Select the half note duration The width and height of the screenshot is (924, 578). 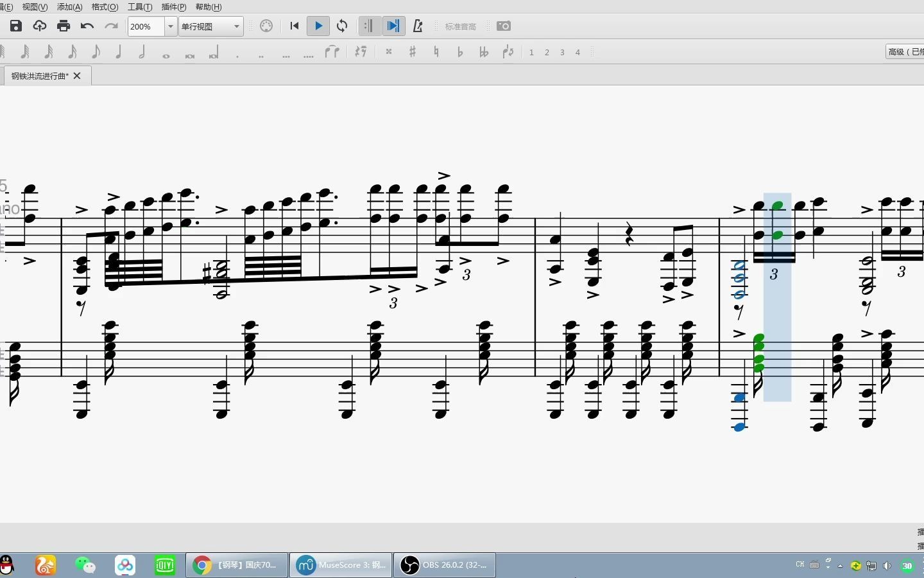point(142,52)
